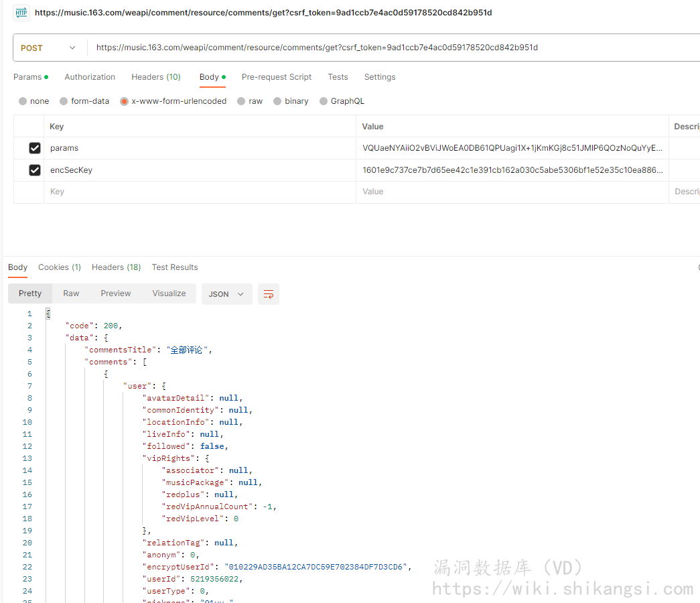
Task: Open the Pre-request Script tab
Action: coord(277,77)
